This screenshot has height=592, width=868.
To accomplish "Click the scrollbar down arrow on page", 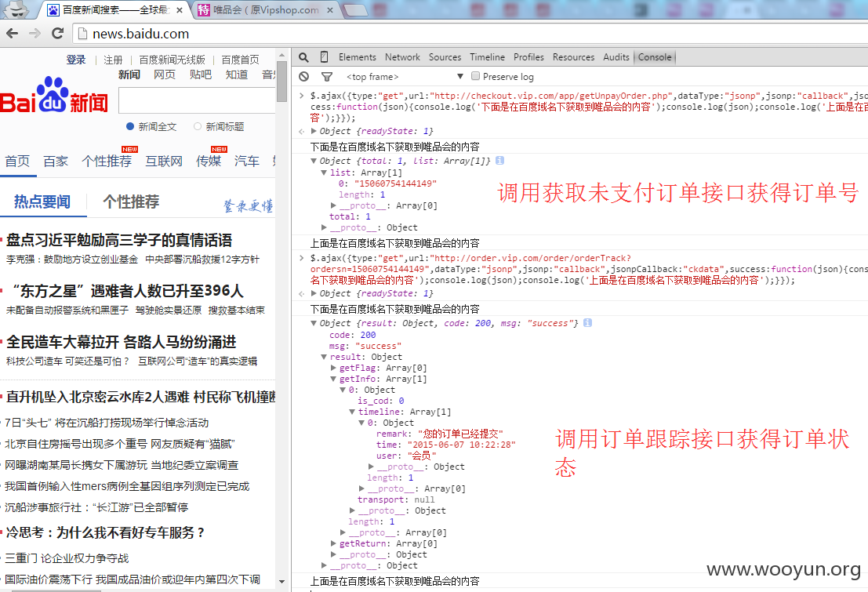I will (x=281, y=582).
